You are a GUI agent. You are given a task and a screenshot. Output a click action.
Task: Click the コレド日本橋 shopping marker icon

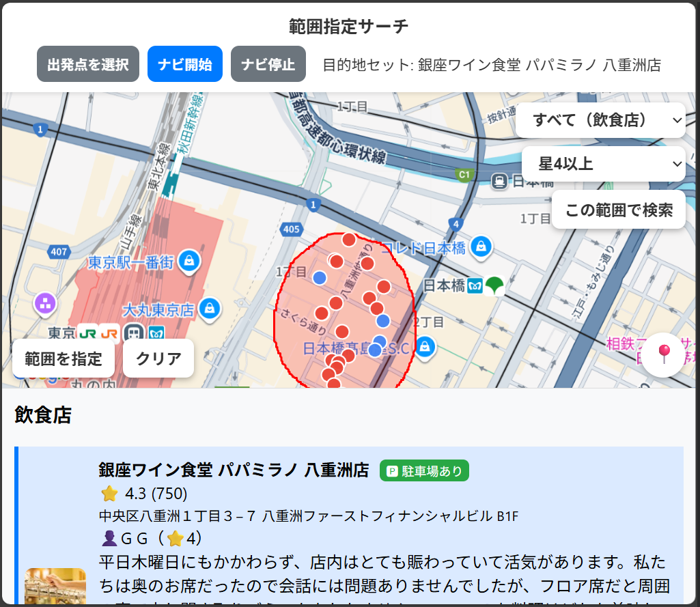click(x=481, y=246)
